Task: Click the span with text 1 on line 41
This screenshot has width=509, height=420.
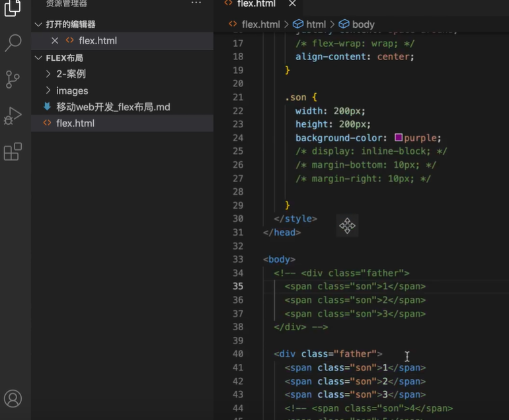Action: [355, 368]
